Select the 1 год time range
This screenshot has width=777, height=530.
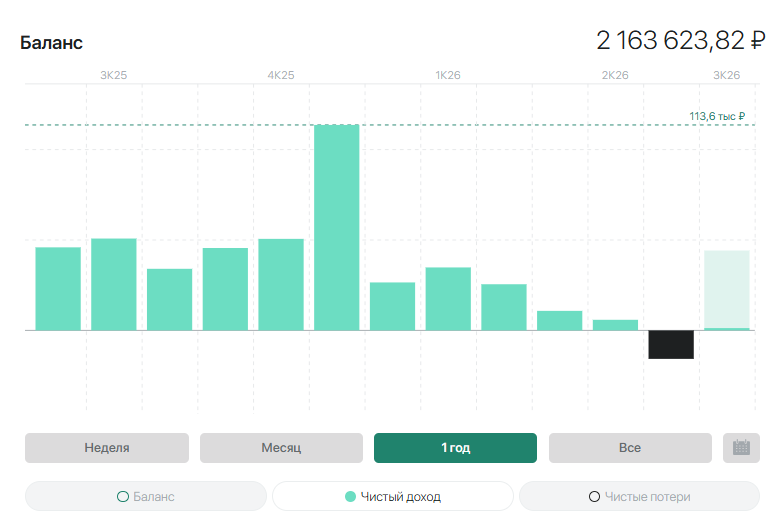click(x=455, y=448)
